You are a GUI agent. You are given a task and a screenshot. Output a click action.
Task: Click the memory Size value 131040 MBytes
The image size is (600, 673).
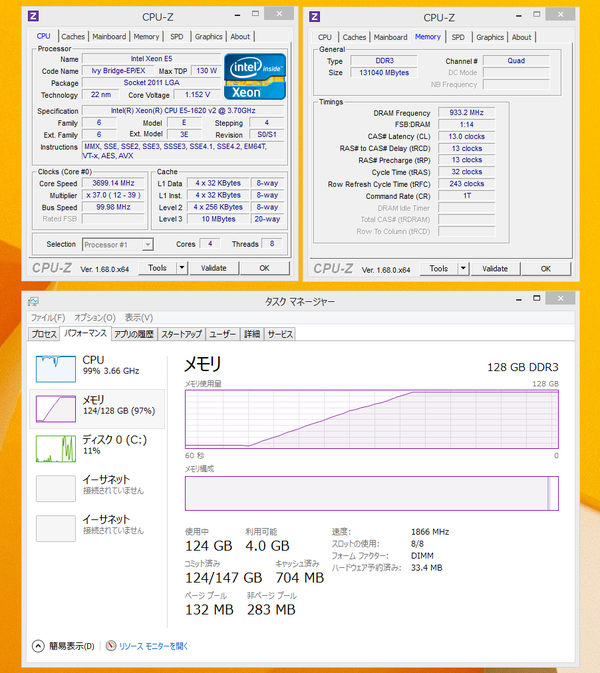coord(384,73)
